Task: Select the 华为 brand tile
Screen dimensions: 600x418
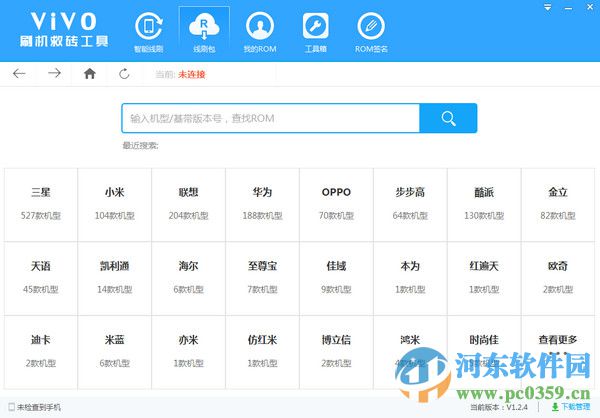Action: click(262, 205)
